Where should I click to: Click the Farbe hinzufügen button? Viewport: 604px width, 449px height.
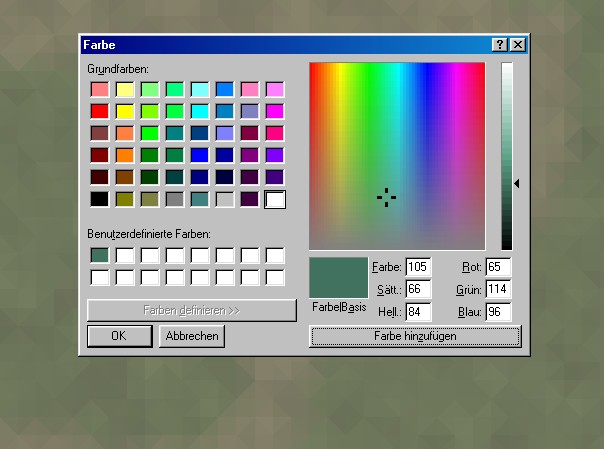pyautogui.click(x=415, y=336)
